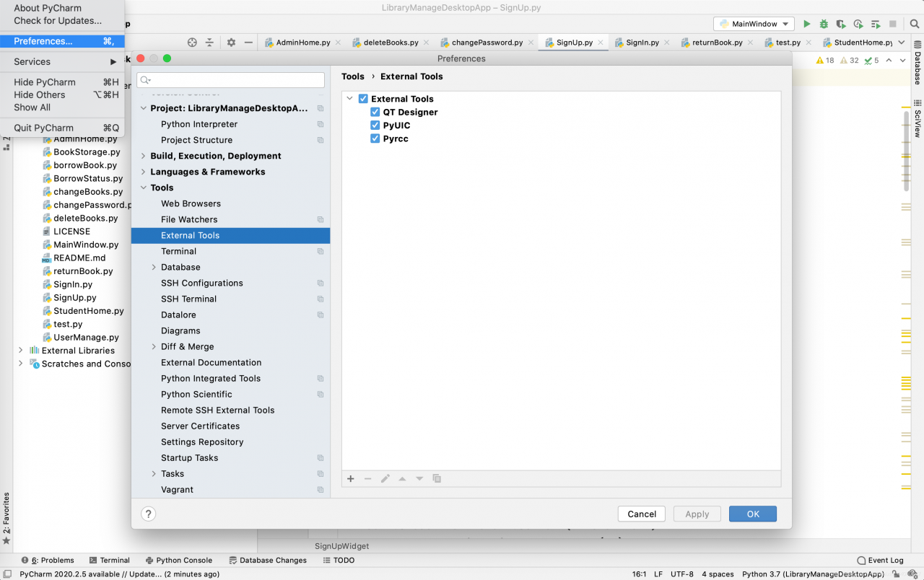The width and height of the screenshot is (924, 580).
Task: Click the collapse all icon in project toolbar
Action: [209, 43]
